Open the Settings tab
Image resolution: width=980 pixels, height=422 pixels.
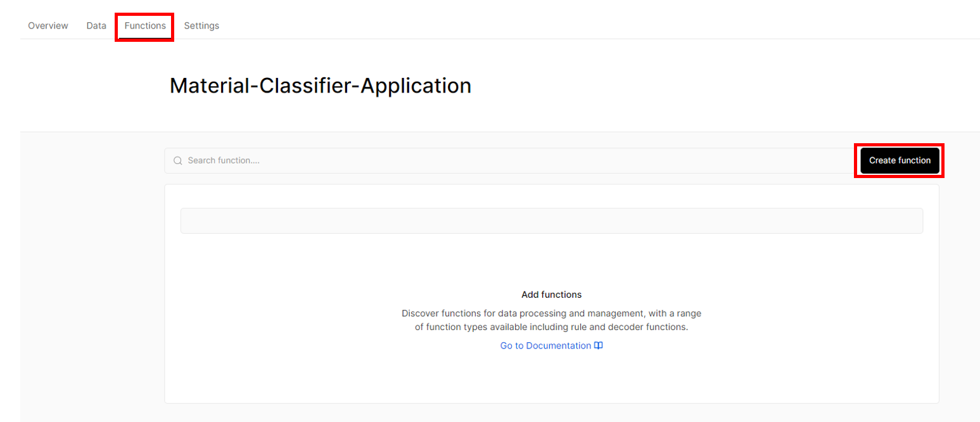click(201, 26)
